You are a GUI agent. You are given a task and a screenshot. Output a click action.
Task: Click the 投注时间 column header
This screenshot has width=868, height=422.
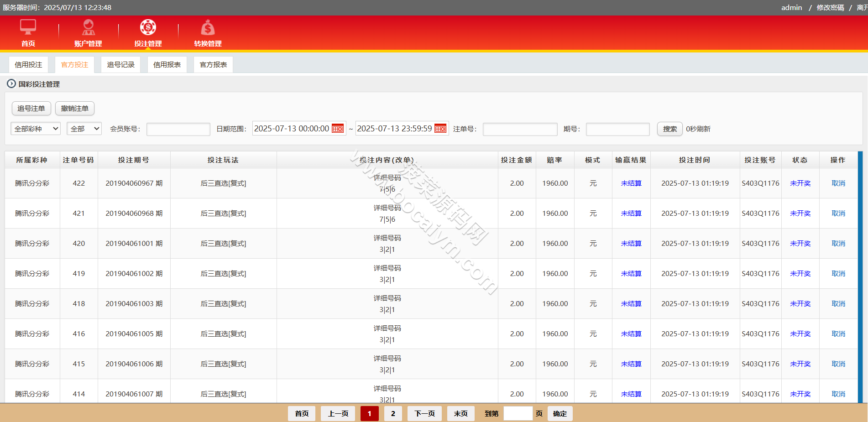coord(695,160)
